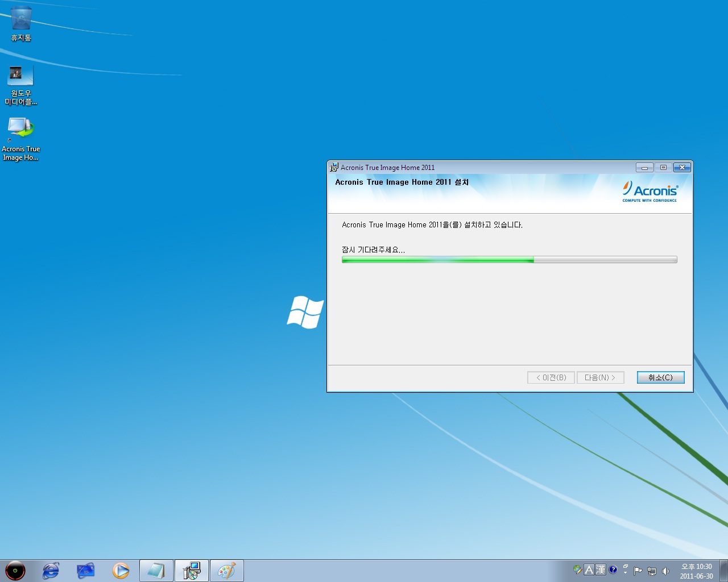The width and height of the screenshot is (728, 582).
Task: Click the Acronis logo in installer header
Action: (x=650, y=192)
